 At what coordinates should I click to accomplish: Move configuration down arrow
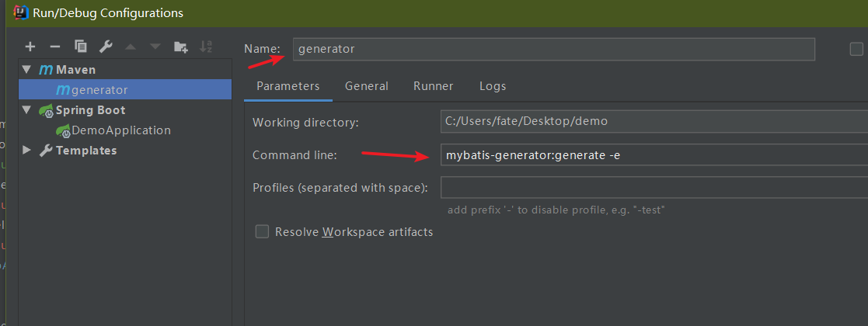pos(155,47)
